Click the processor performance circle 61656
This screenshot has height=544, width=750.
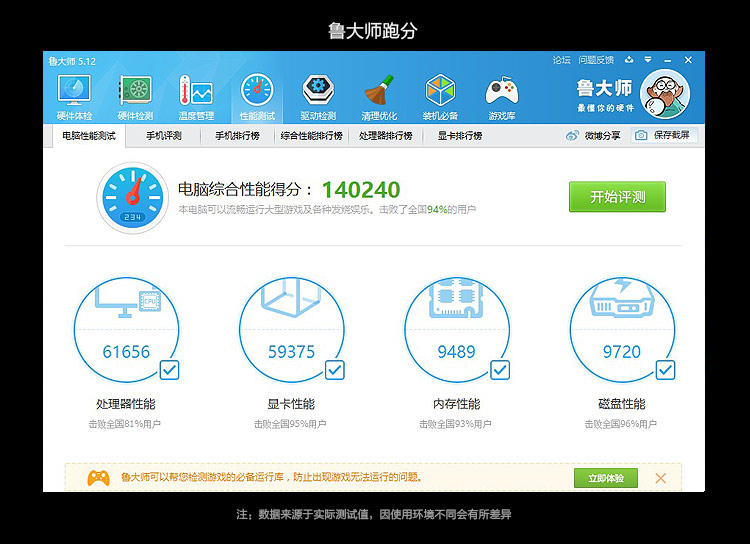[x=126, y=330]
